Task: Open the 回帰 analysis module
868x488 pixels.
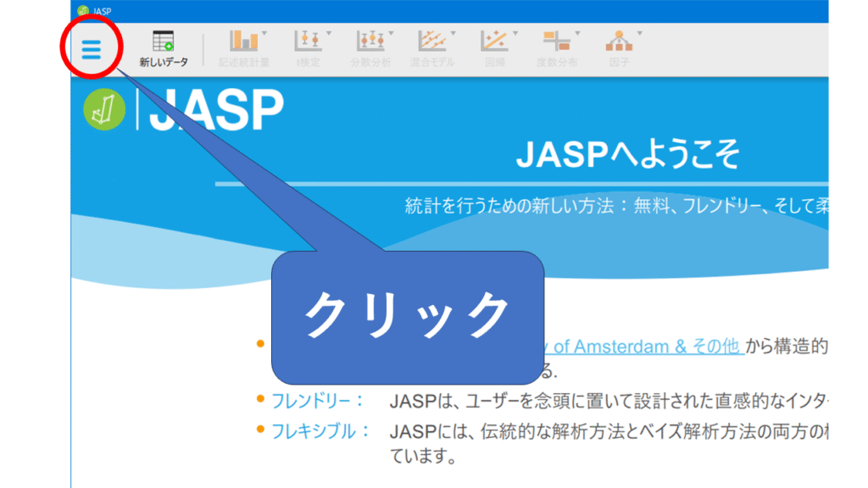Action: [x=495, y=48]
